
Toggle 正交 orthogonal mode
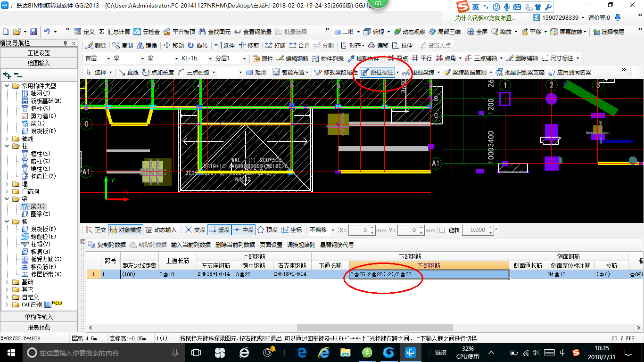click(x=96, y=230)
